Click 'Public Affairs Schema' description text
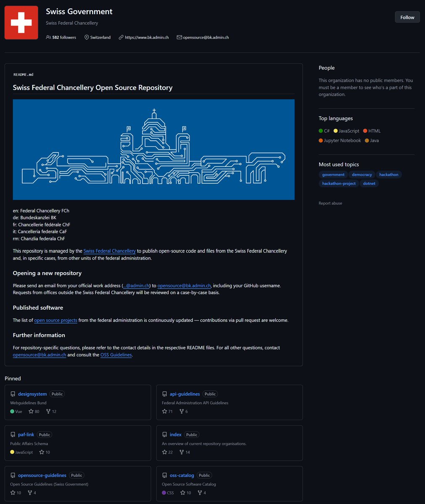 pyautogui.click(x=29, y=444)
